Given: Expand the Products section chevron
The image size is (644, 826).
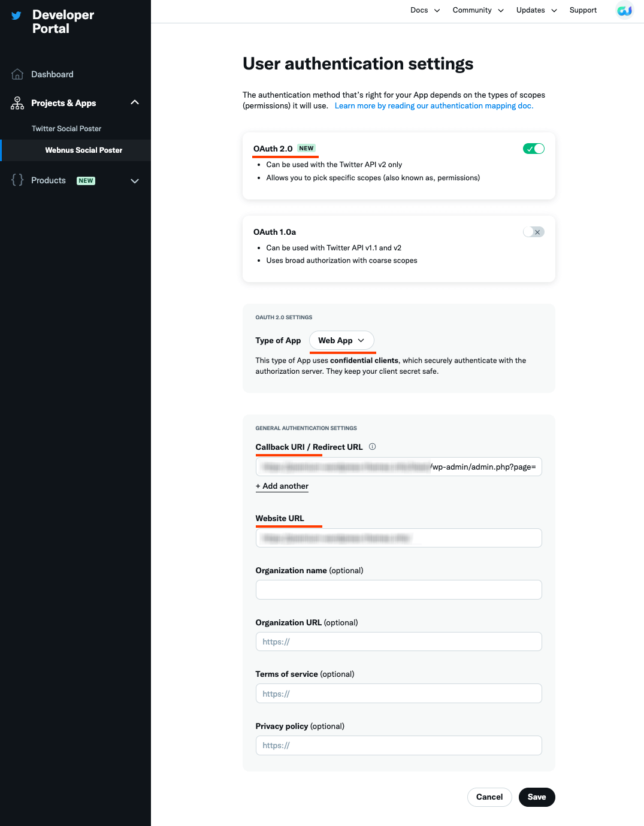Looking at the screenshot, I should click(x=135, y=181).
